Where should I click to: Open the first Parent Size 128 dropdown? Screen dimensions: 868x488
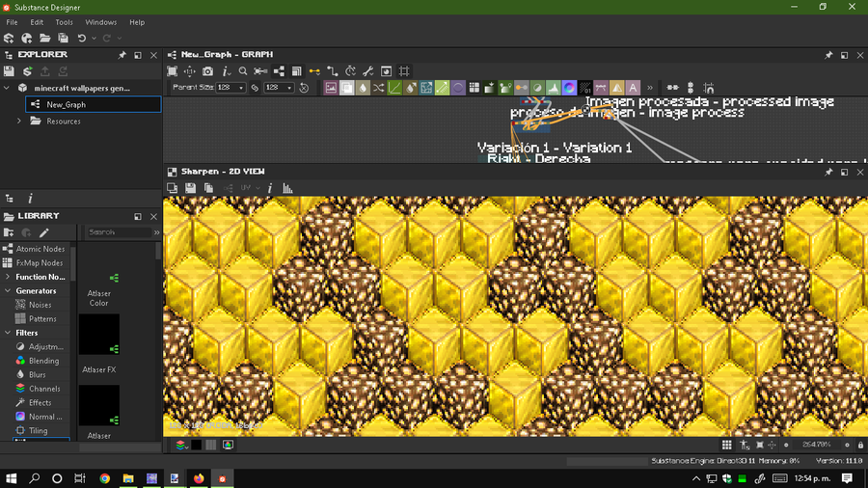(x=231, y=88)
